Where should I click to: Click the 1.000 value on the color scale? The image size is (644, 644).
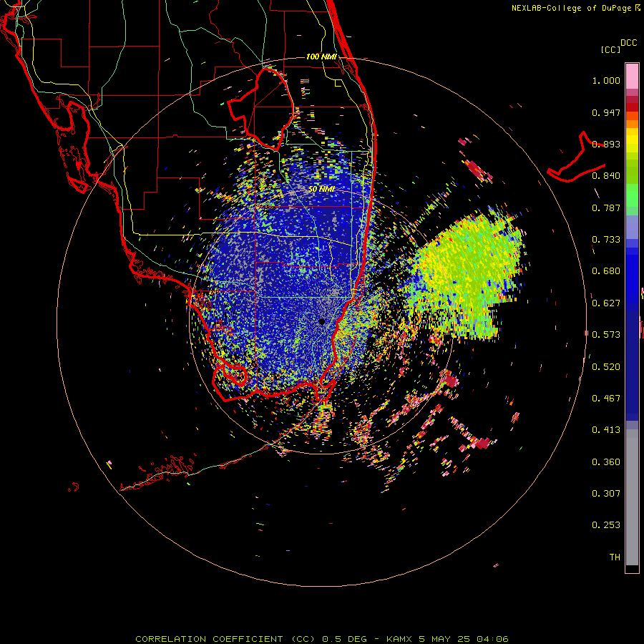point(606,80)
